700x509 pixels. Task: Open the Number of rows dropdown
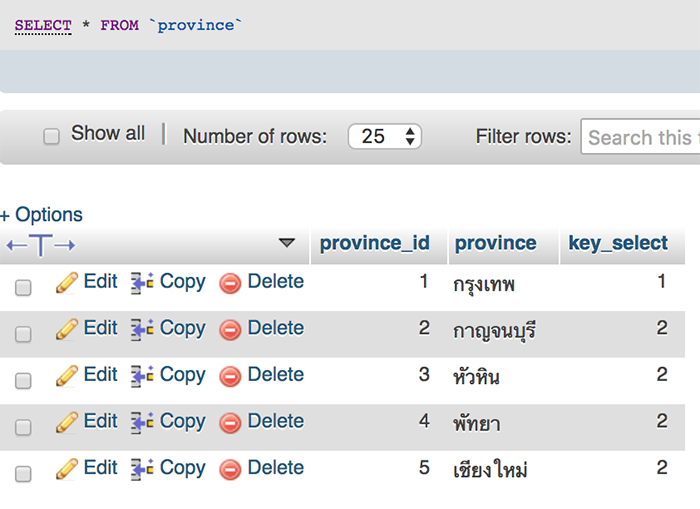pyautogui.click(x=385, y=136)
